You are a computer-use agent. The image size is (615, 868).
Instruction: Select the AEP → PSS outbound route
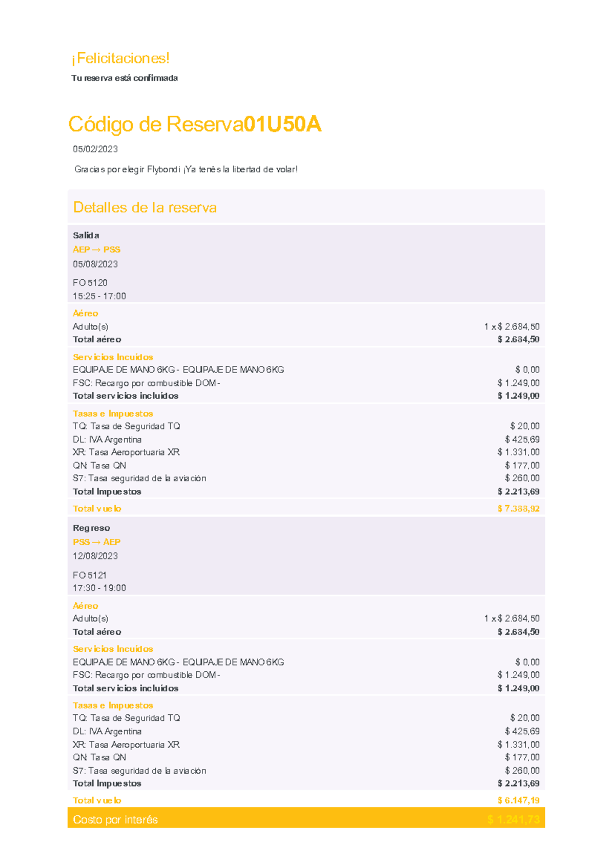click(96, 250)
